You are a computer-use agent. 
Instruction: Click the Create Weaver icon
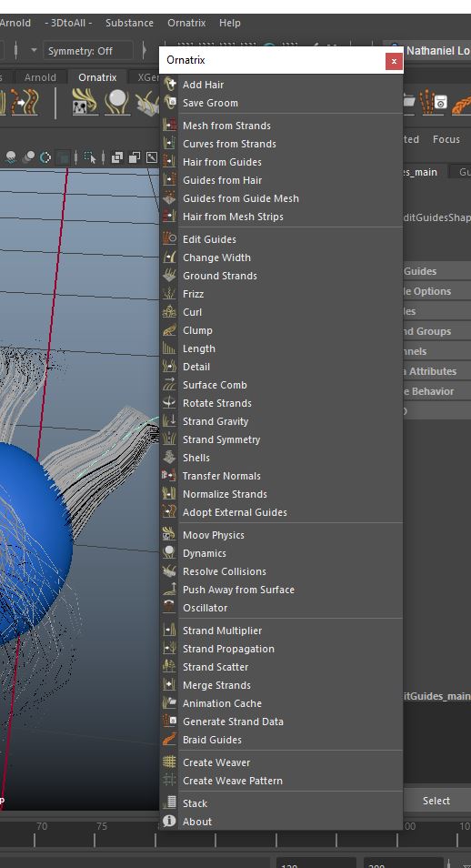point(169,762)
